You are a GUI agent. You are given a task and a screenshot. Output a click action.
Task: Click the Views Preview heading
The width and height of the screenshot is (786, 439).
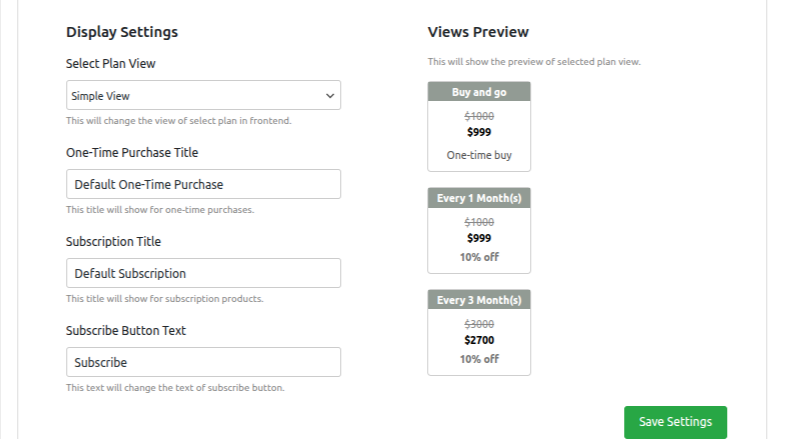478,32
